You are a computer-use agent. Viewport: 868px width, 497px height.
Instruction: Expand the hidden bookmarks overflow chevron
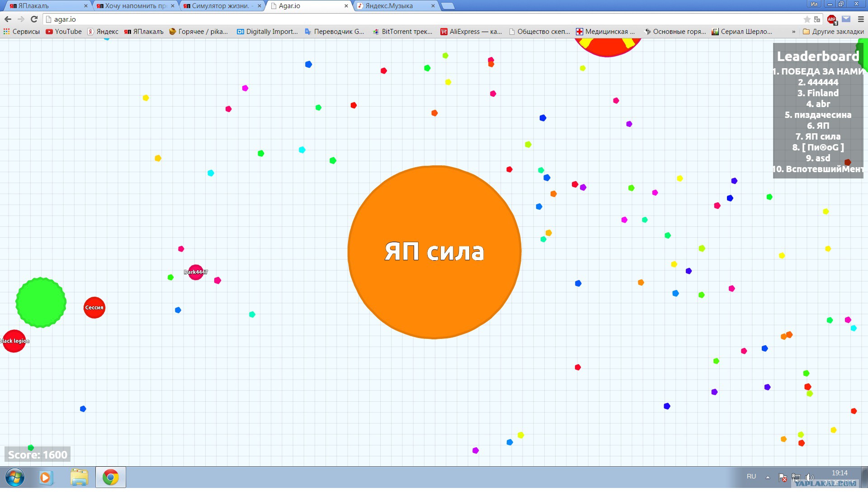pos(793,32)
